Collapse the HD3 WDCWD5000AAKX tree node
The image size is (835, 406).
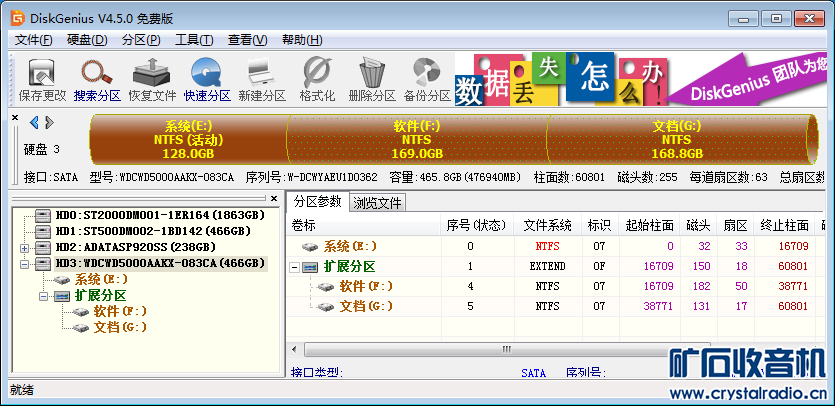click(x=24, y=264)
